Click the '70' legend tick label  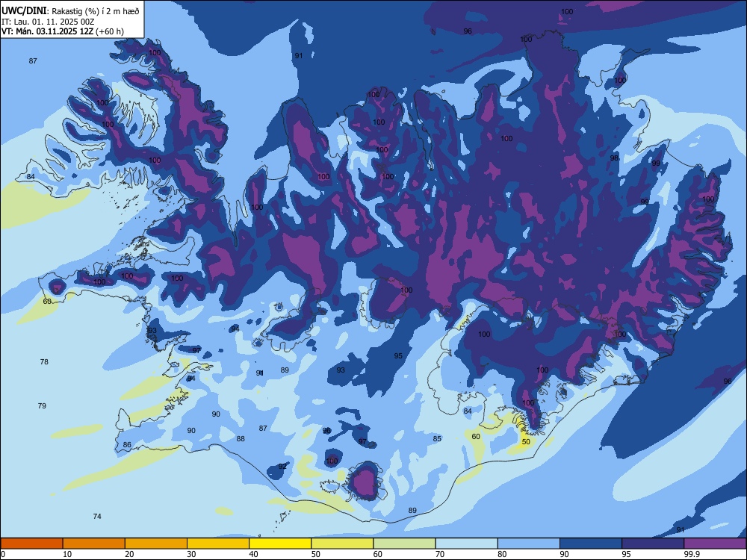click(440, 554)
